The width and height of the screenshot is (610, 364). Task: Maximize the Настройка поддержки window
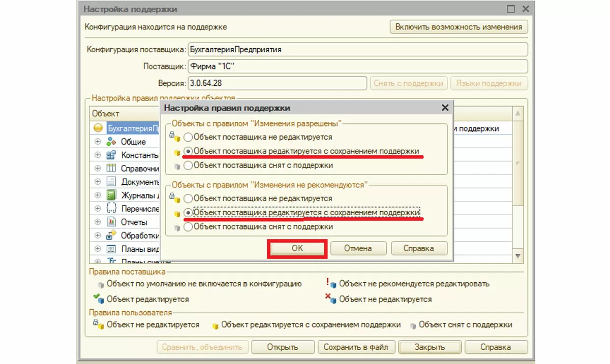coord(511,9)
